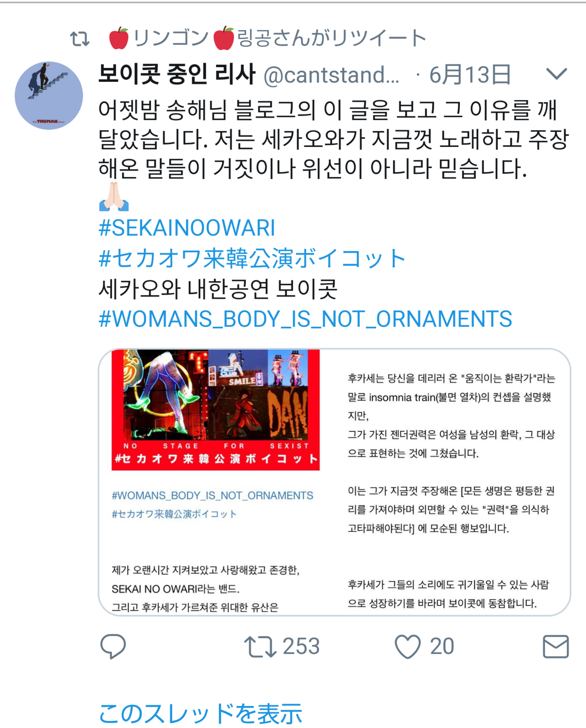Open hashtag #セカオワ来韓公演ボイコット in tweet text

(x=252, y=259)
